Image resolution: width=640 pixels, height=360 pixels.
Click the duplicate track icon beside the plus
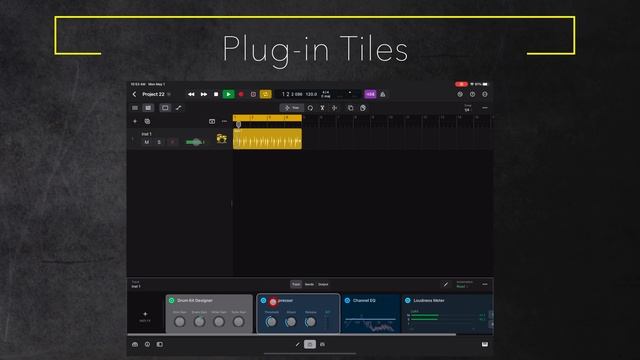[x=147, y=121]
